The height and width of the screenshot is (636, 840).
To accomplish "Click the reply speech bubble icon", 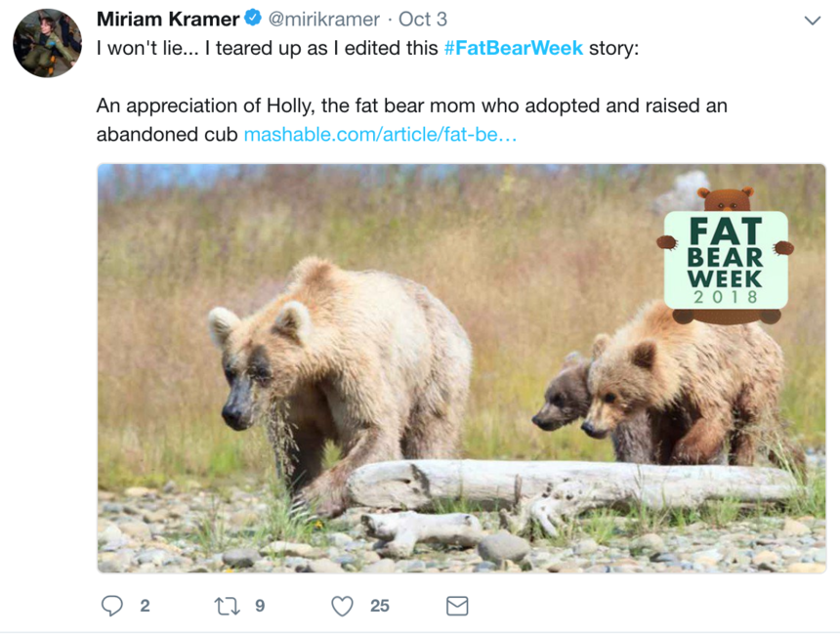I will tap(112, 606).
